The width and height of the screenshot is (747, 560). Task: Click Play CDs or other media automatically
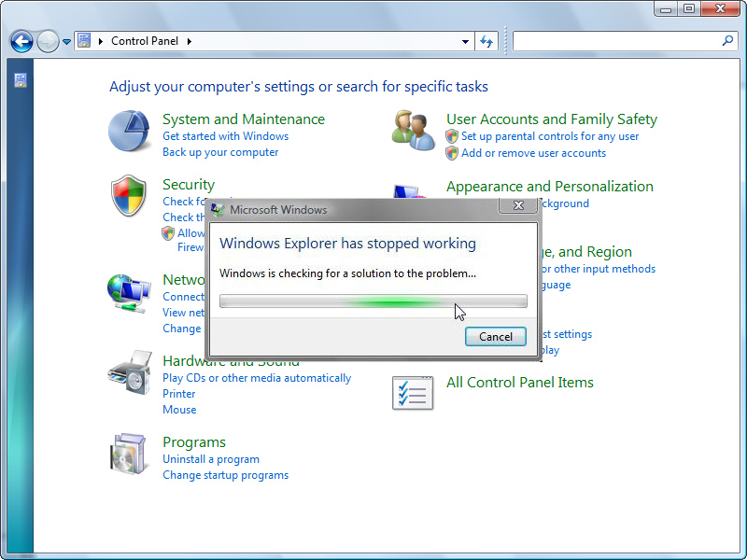point(257,378)
